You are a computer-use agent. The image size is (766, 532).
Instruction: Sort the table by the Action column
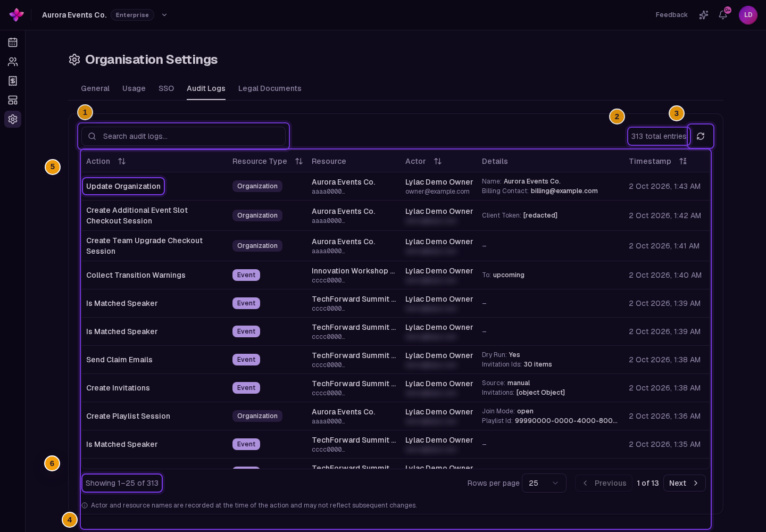pos(122,161)
